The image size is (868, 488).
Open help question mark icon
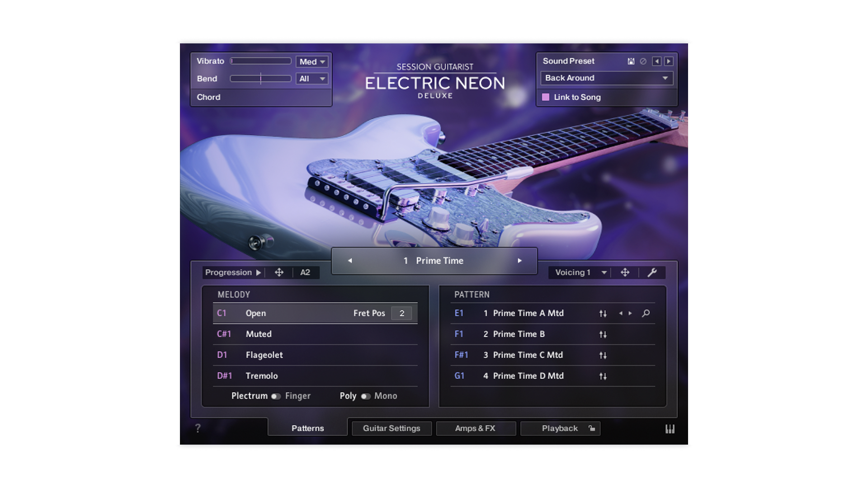(x=198, y=428)
